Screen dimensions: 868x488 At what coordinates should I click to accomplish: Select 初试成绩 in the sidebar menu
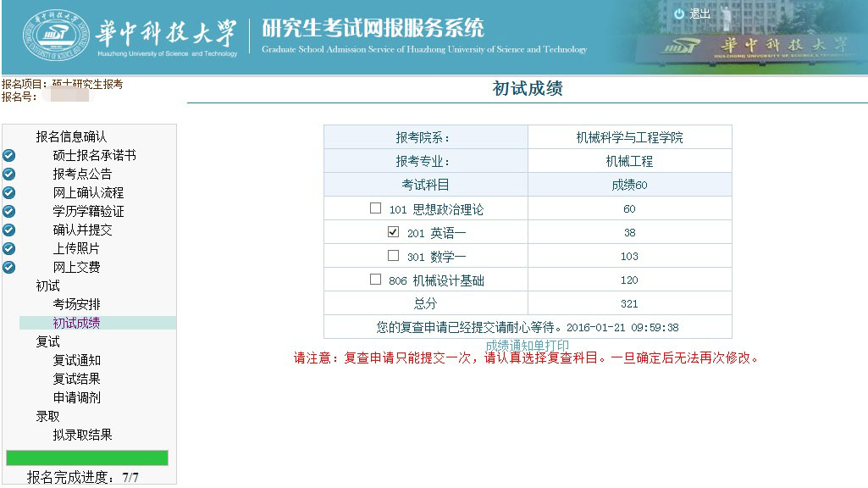tap(76, 323)
